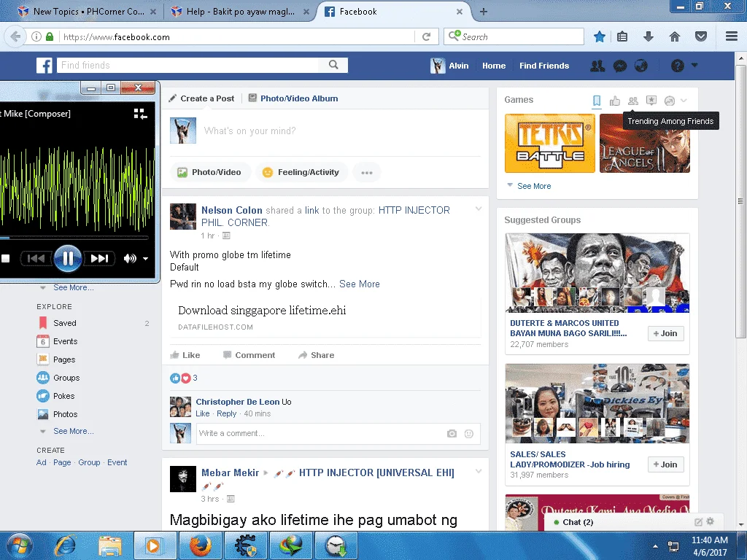This screenshot has height=560, width=747.
Task: Go to Home in Facebook header
Action: point(494,66)
